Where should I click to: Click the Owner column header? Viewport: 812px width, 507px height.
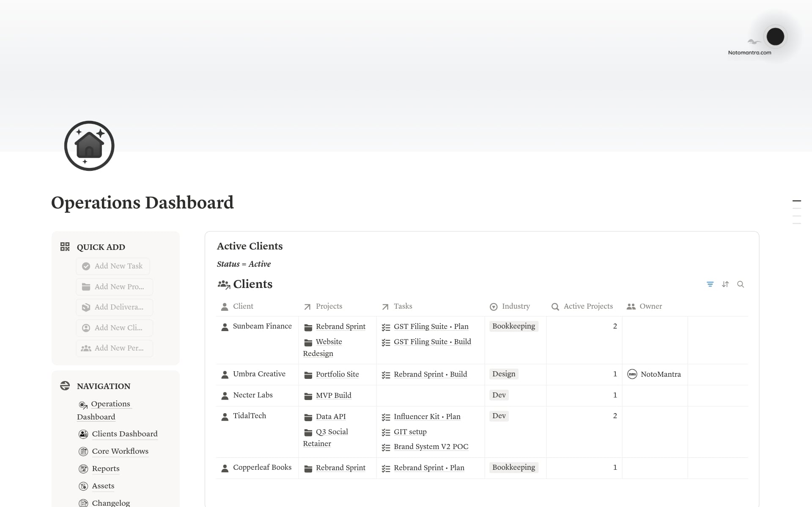pos(650,306)
